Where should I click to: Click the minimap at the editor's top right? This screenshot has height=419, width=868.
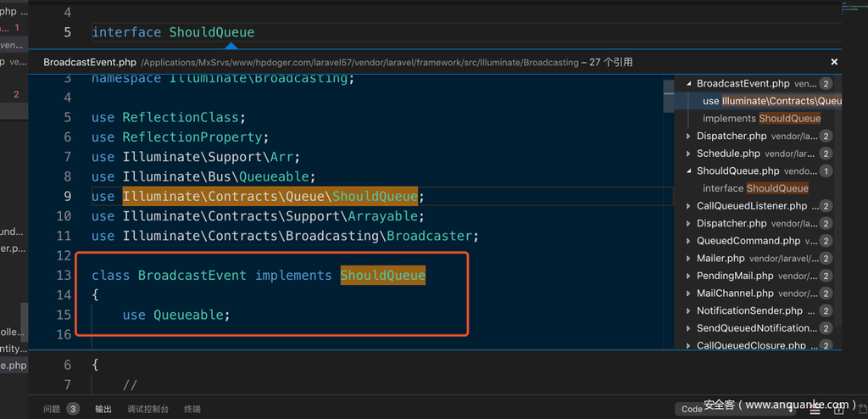pyautogui.click(x=854, y=10)
